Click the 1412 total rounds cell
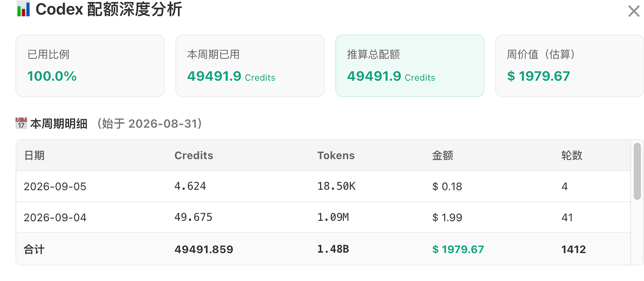644x281 pixels. click(574, 249)
